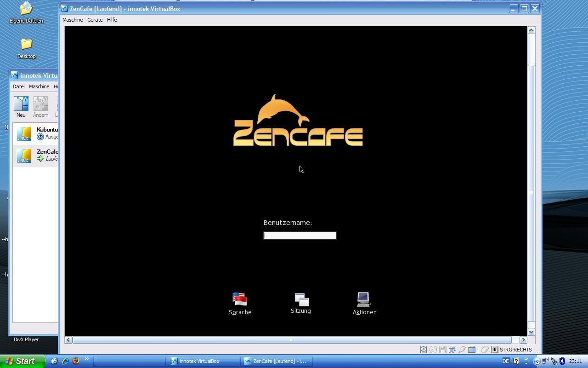Click the DivX Player desktop label

tap(26, 339)
